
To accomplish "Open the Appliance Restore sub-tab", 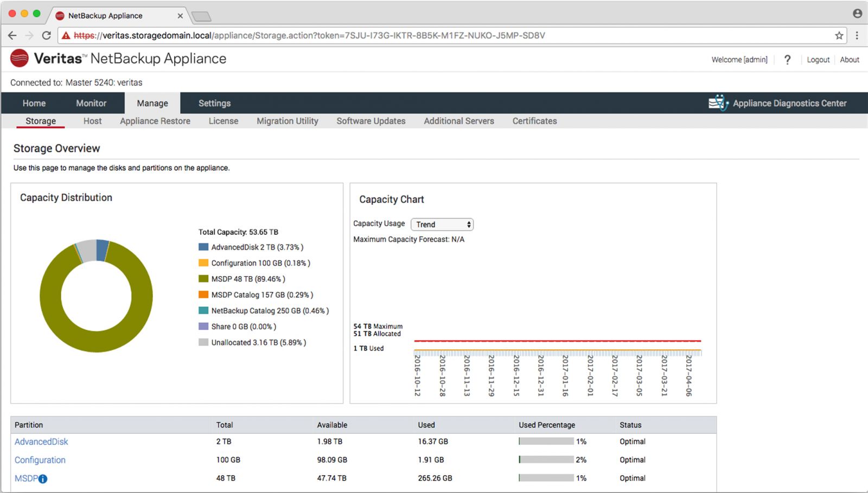I will (155, 121).
